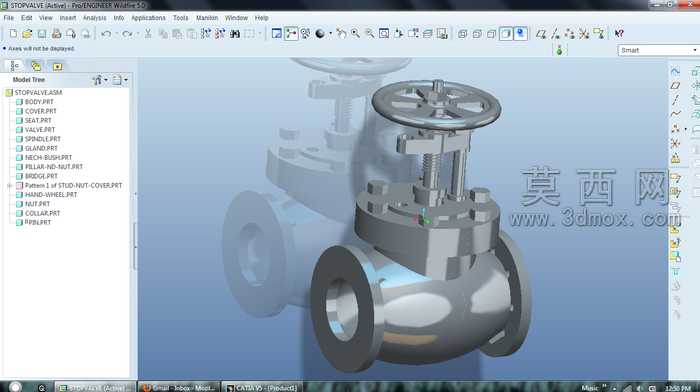This screenshot has width=700, height=392.
Task: Create a coordinate system from right toolbar
Action: pyautogui.click(x=675, y=143)
